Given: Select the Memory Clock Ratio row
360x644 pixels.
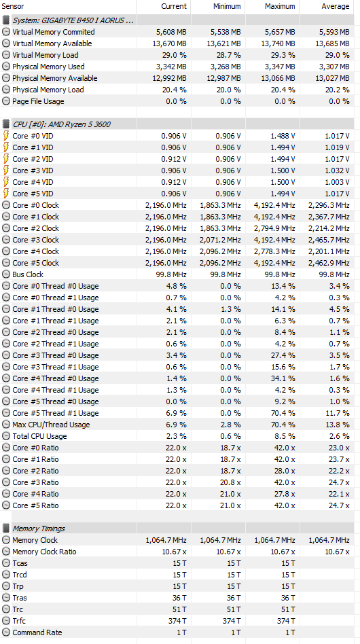Looking at the screenshot, I should coord(177,552).
